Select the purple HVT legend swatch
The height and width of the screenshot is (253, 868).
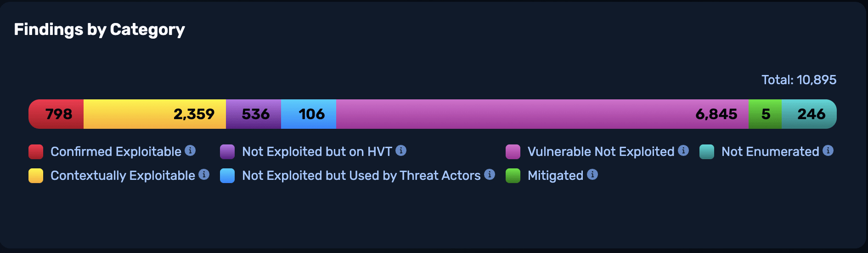click(227, 151)
